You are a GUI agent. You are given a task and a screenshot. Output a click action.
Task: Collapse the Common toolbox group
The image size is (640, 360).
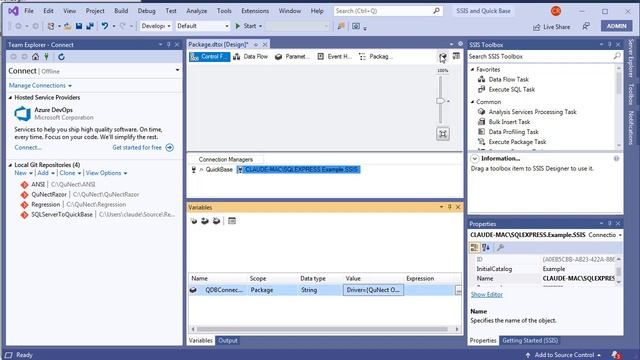(473, 102)
